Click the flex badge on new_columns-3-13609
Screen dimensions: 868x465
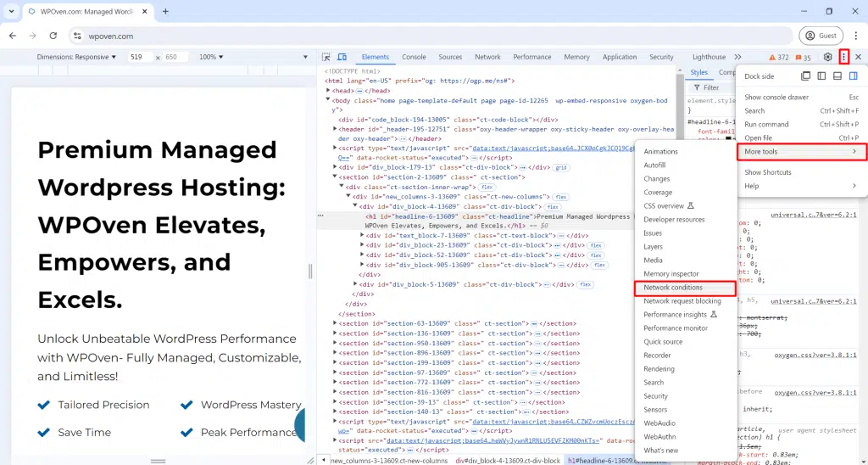point(561,197)
